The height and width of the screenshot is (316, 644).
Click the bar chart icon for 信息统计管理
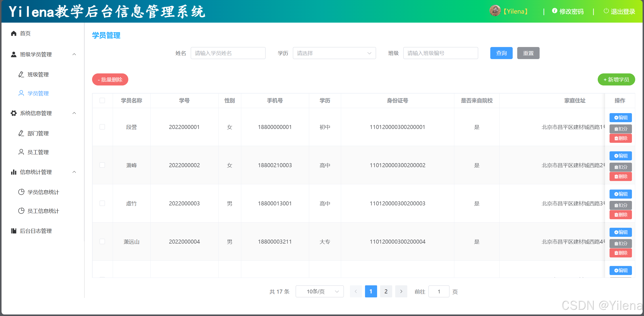pyautogui.click(x=14, y=172)
